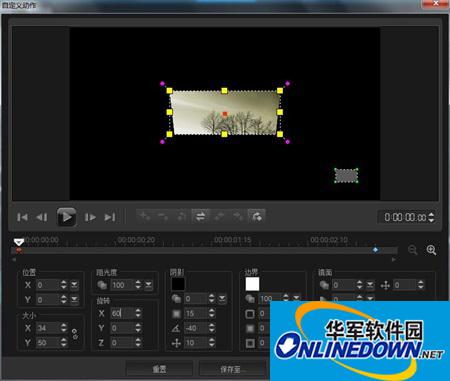Click the timeline scroll-right arrow
Screen dimensions: 450x381
coord(394,259)
